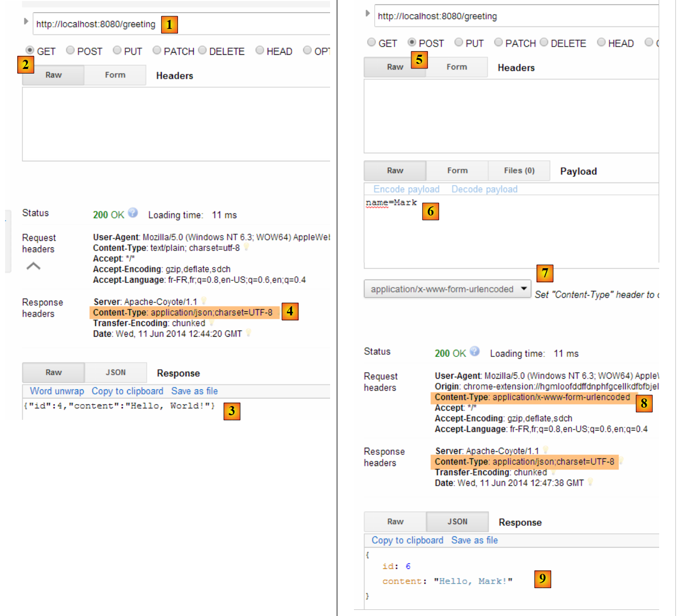682x616 pixels.
Task: Click the Word unwrap link
Action: pos(57,391)
